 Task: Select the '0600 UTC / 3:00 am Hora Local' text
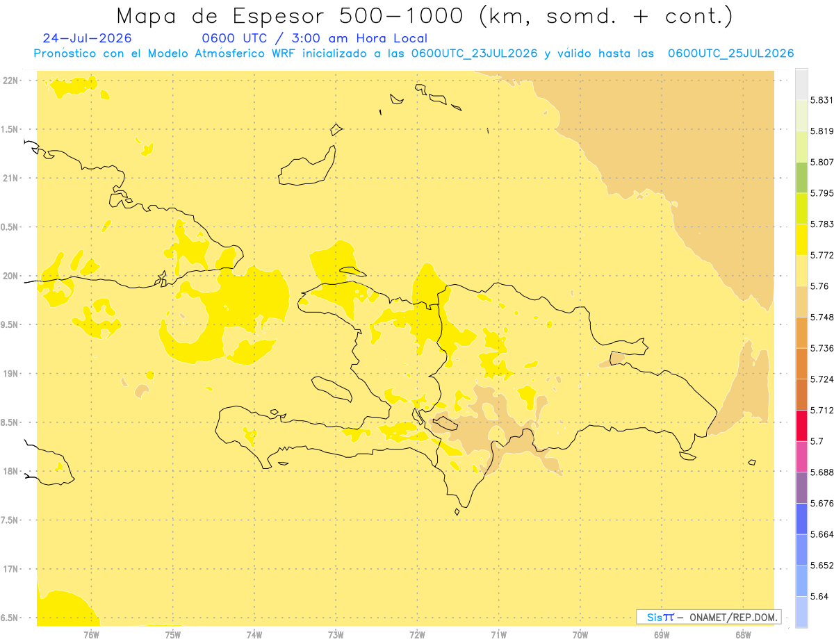314,38
